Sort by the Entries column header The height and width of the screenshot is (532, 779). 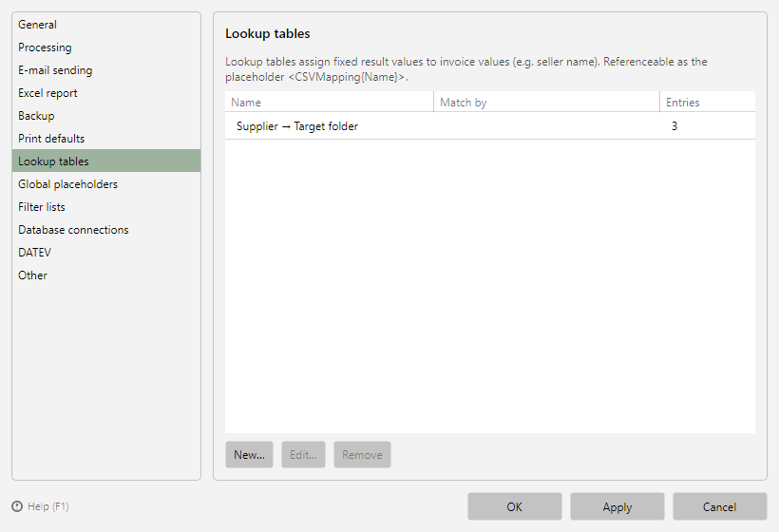(x=708, y=103)
